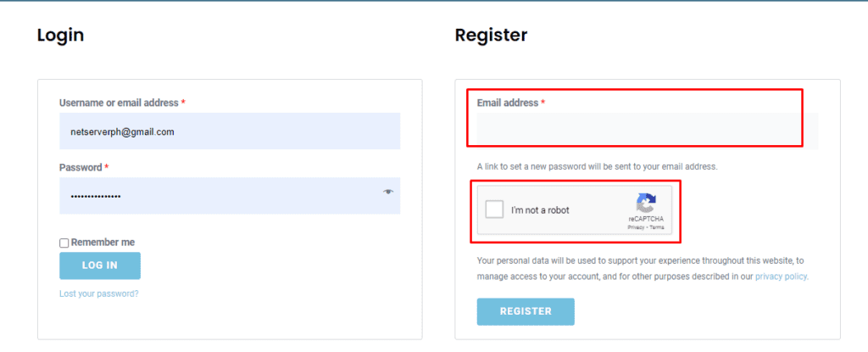Viewport: 868px width, 352px height.
Task: Focus the Register Email address field
Action: coord(647,131)
